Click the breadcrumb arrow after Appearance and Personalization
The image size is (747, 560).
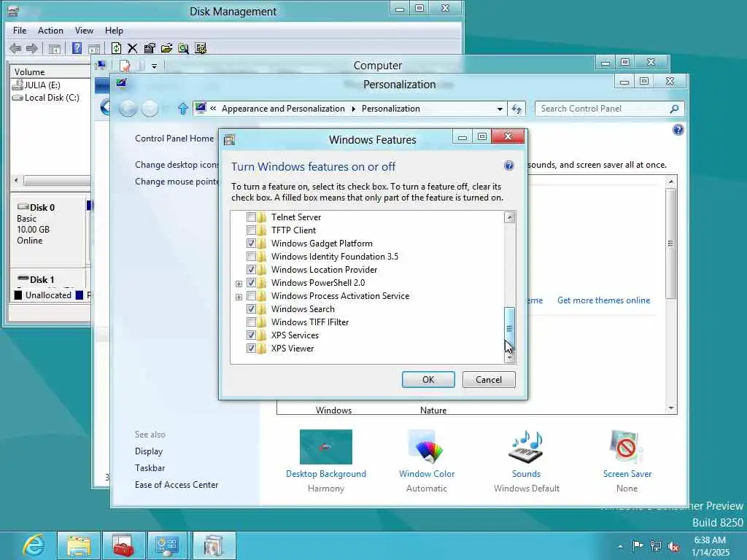[x=354, y=109]
